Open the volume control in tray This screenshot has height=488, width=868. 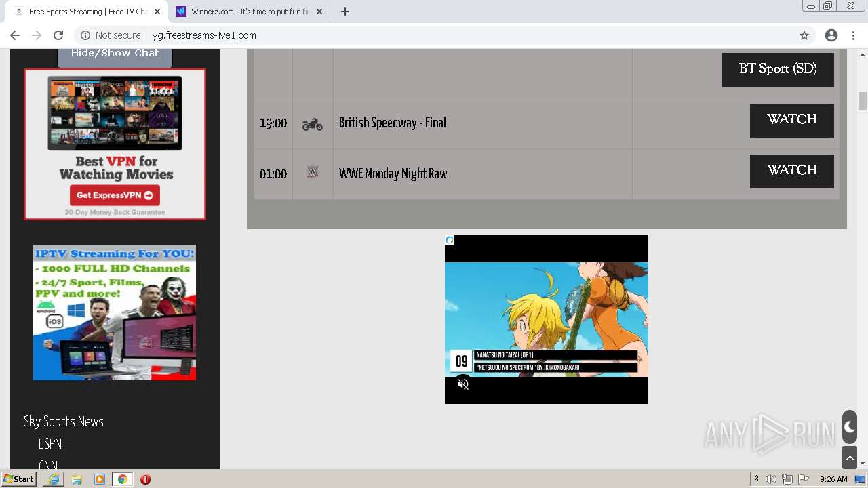point(771,479)
